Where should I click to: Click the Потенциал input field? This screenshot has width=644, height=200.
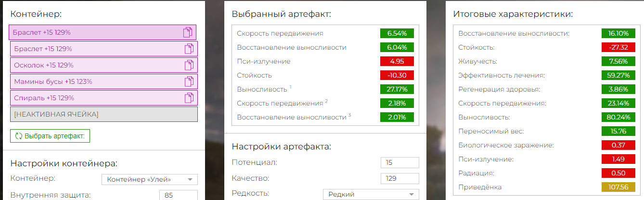[x=399, y=162]
